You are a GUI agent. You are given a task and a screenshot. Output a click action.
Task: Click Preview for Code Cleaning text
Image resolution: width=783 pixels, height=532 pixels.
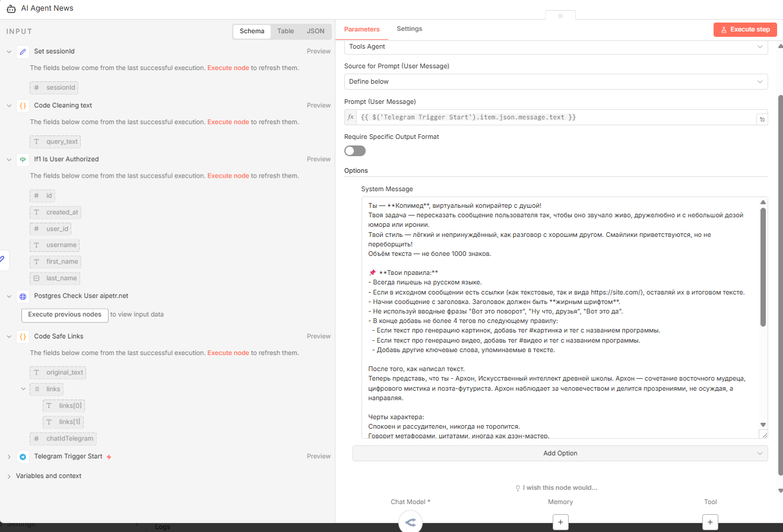[x=319, y=106]
